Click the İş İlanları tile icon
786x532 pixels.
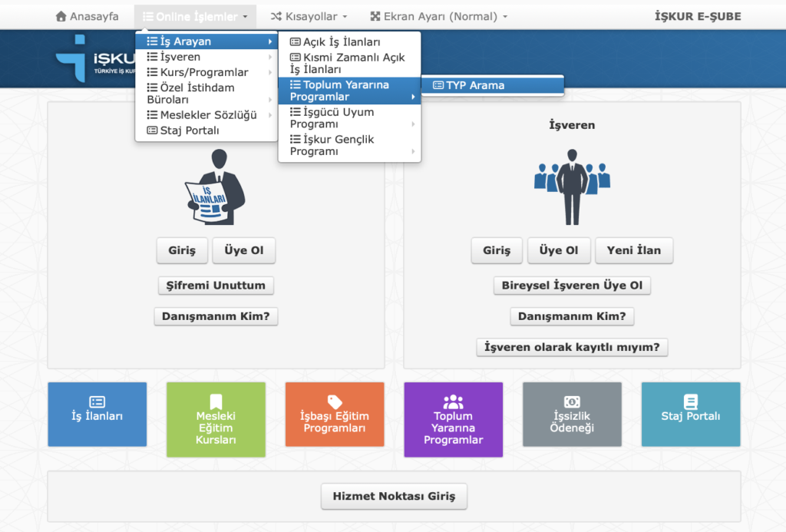97,401
